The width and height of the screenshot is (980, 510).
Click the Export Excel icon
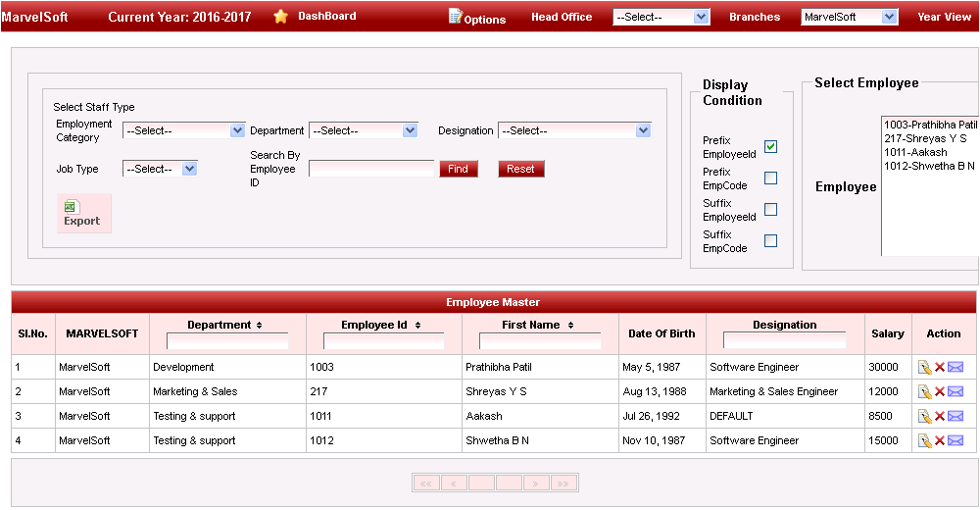[x=72, y=207]
